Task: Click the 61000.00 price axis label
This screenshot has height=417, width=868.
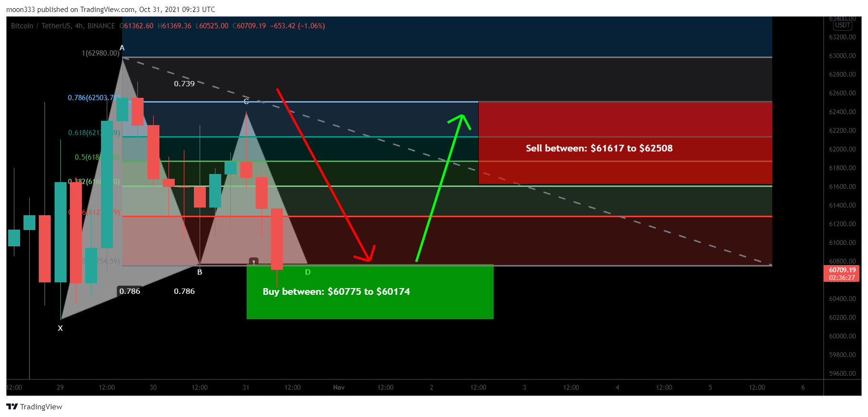Action: coord(842,243)
